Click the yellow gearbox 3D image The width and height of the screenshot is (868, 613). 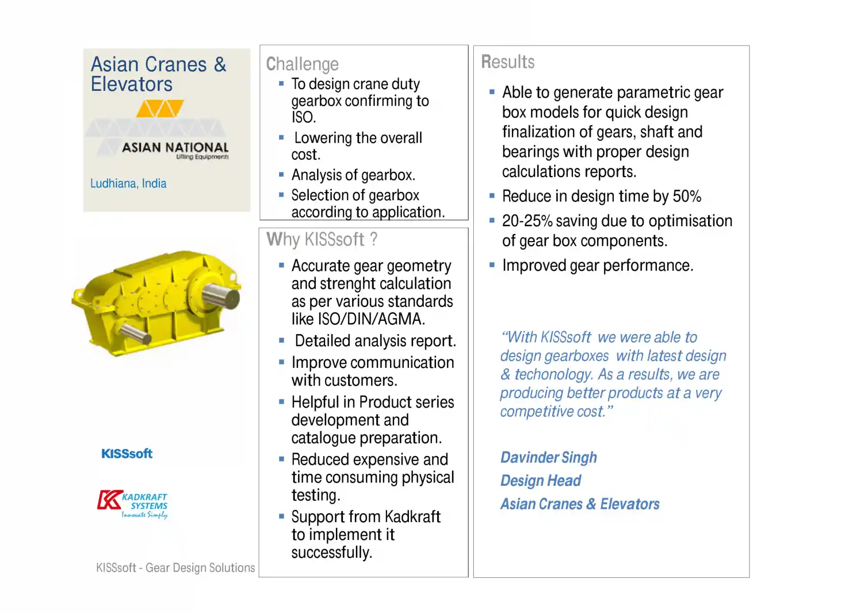156,303
